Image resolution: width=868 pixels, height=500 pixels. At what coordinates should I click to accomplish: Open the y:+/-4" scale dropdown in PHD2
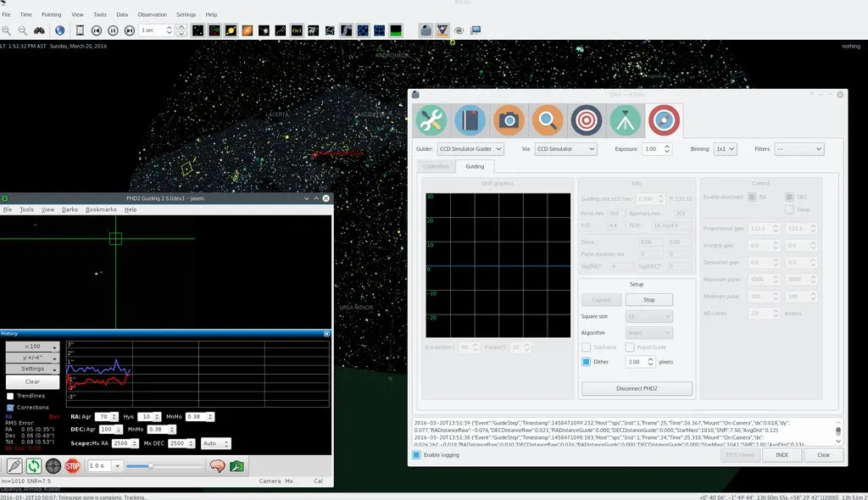click(33, 358)
